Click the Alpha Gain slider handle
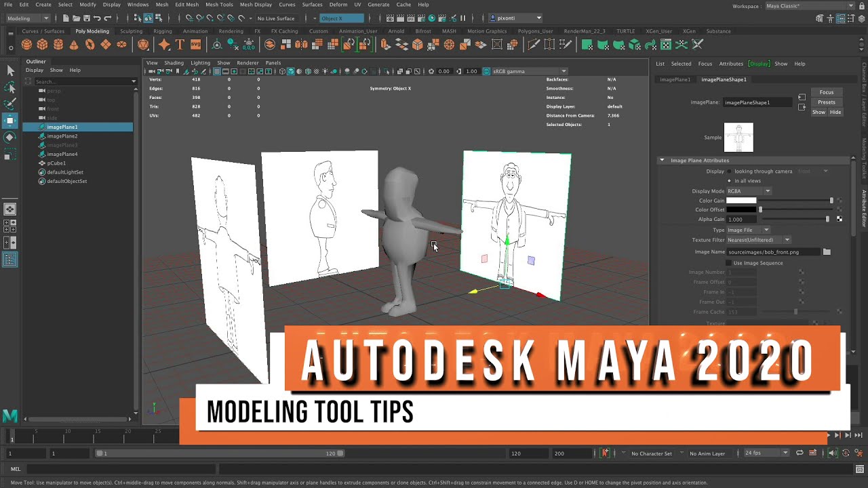The height and width of the screenshot is (488, 868). (827, 220)
